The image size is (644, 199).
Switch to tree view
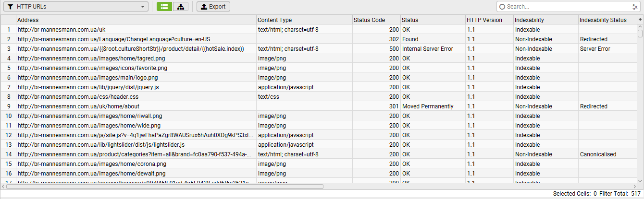tap(180, 7)
